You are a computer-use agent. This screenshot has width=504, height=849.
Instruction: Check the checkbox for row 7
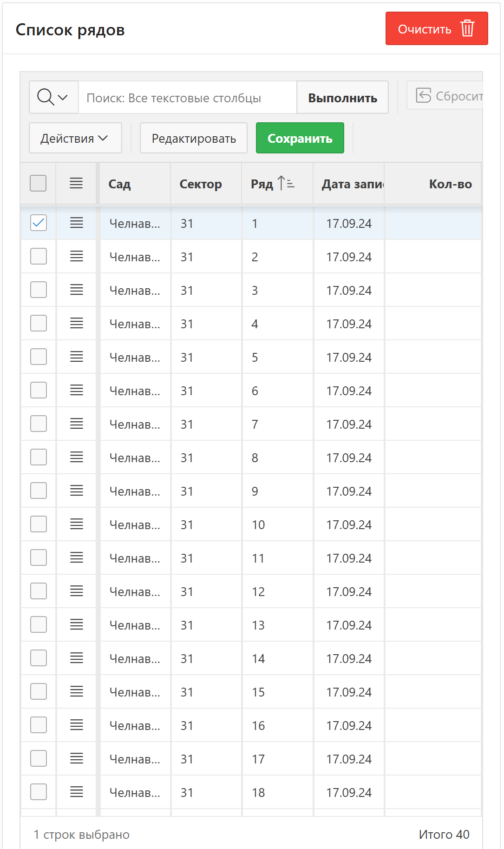point(39,424)
